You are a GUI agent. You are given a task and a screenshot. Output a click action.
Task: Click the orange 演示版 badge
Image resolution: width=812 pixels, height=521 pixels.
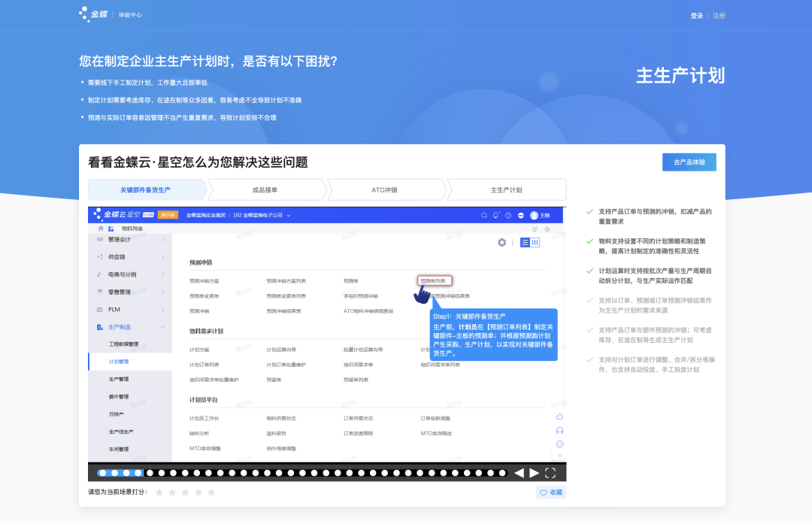pos(168,215)
